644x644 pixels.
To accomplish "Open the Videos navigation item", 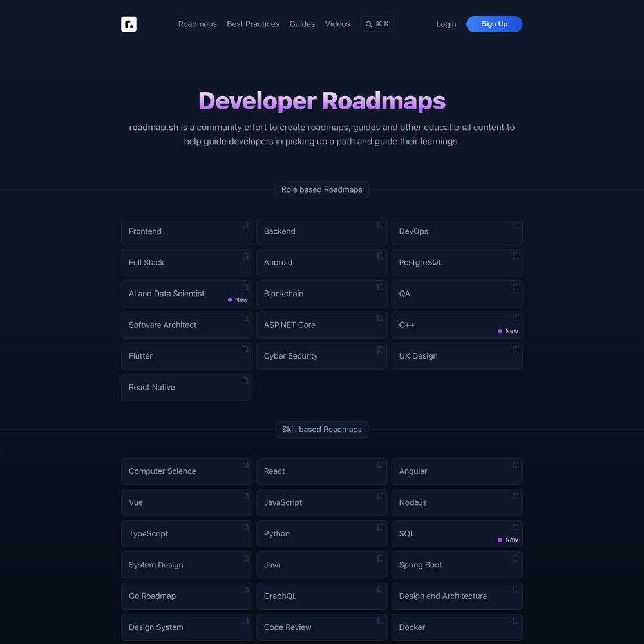I will 337,24.
